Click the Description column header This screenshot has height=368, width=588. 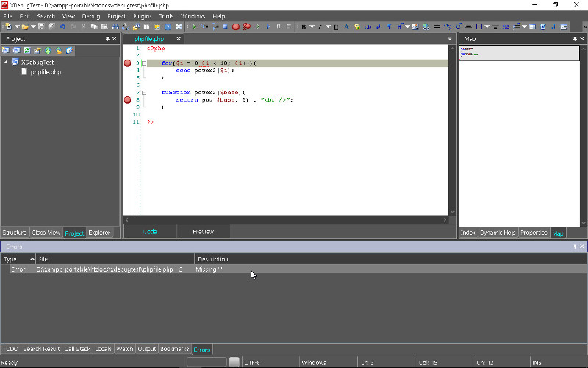click(x=391, y=259)
